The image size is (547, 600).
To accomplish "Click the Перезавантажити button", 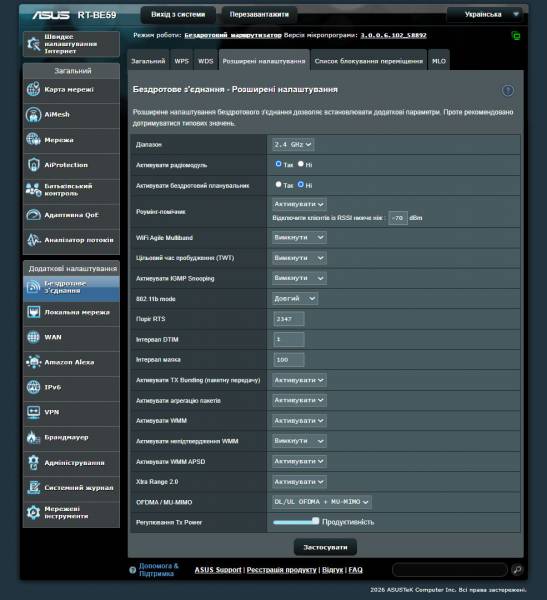I will coord(259,15).
